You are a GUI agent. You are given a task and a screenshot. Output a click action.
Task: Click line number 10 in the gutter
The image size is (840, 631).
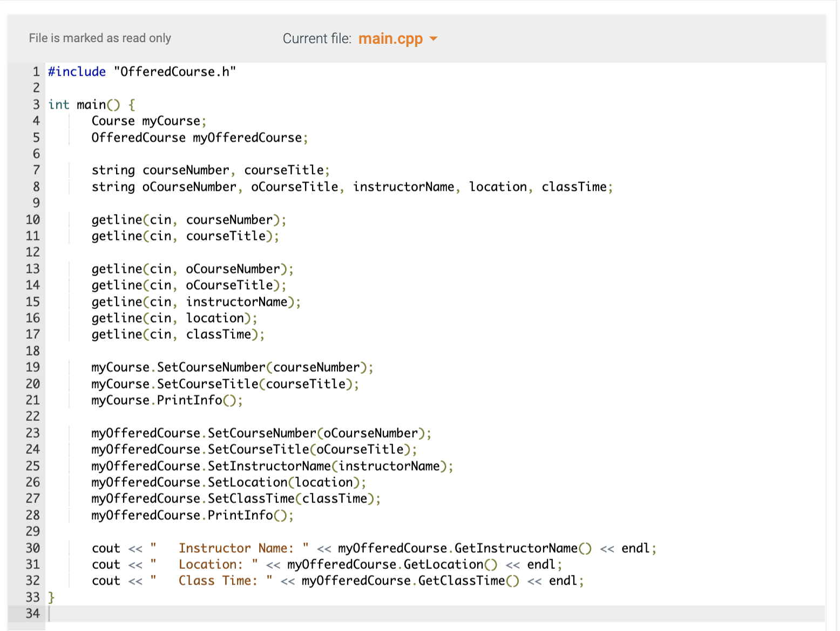(x=32, y=219)
